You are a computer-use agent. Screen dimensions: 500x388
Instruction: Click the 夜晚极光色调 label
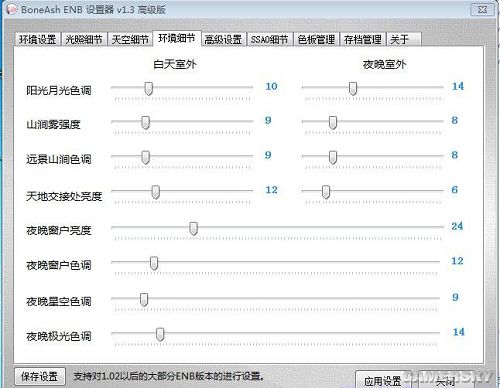click(59, 336)
